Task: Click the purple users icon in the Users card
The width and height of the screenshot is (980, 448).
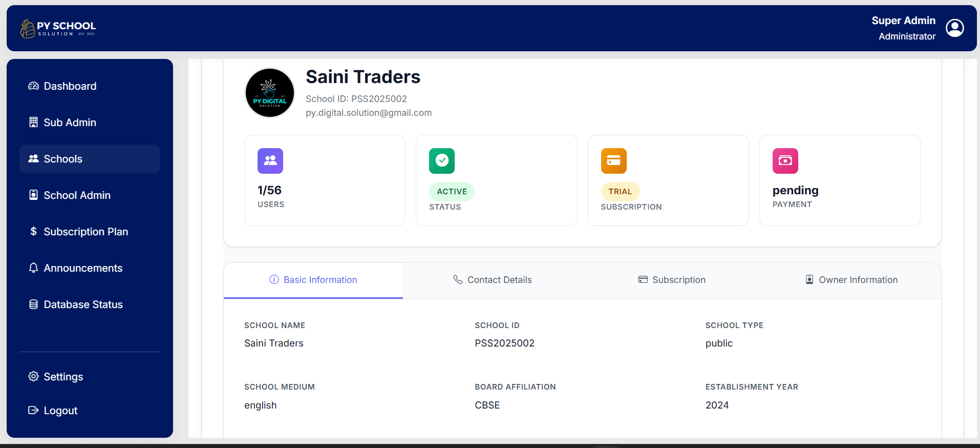Action: (270, 161)
